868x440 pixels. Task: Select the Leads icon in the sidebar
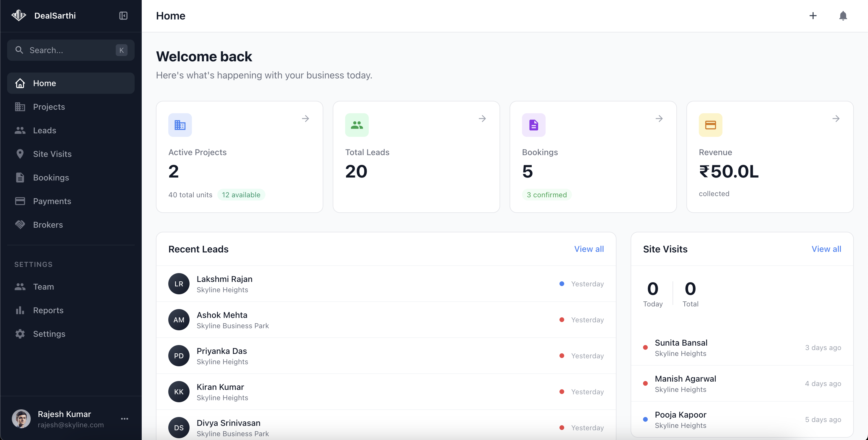point(20,130)
